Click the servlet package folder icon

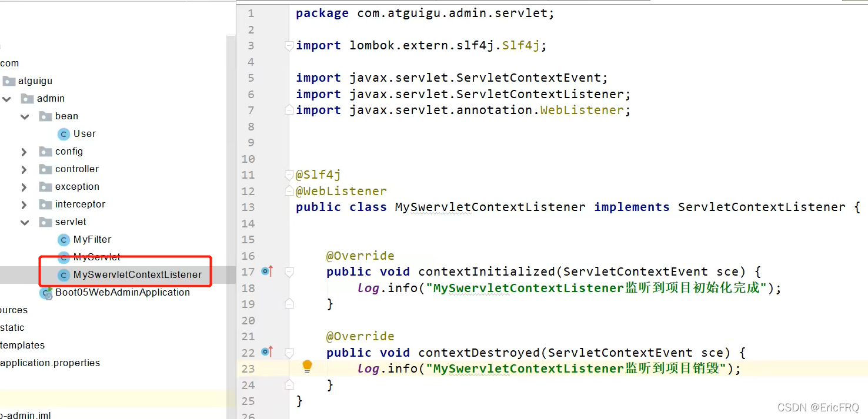click(x=45, y=222)
